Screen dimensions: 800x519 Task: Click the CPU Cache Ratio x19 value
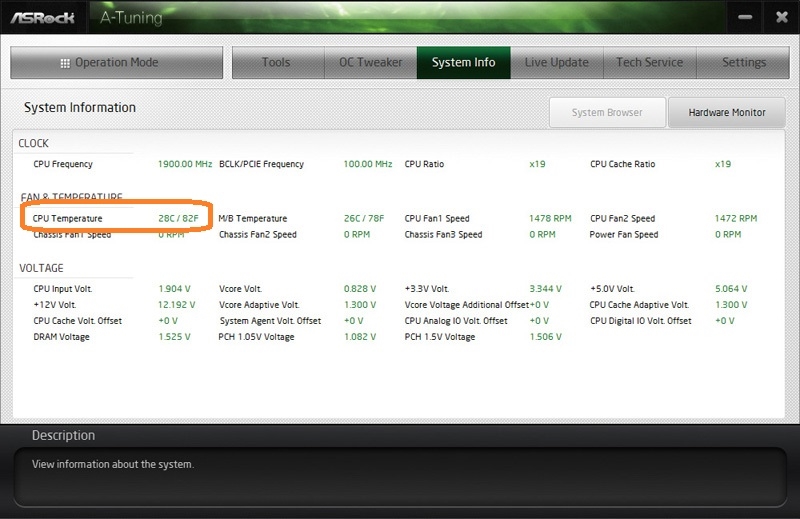[x=723, y=164]
